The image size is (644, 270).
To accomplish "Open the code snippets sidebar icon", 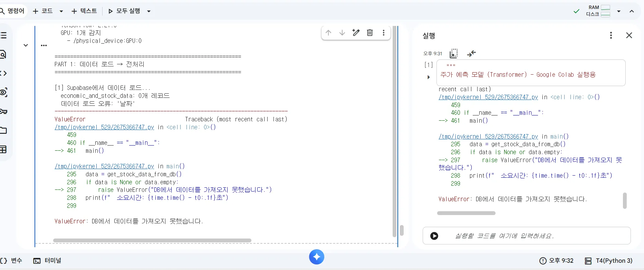I will point(3,73).
